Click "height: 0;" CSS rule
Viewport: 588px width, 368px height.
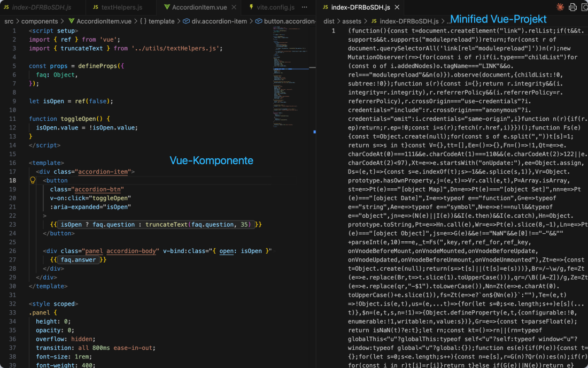(53, 321)
